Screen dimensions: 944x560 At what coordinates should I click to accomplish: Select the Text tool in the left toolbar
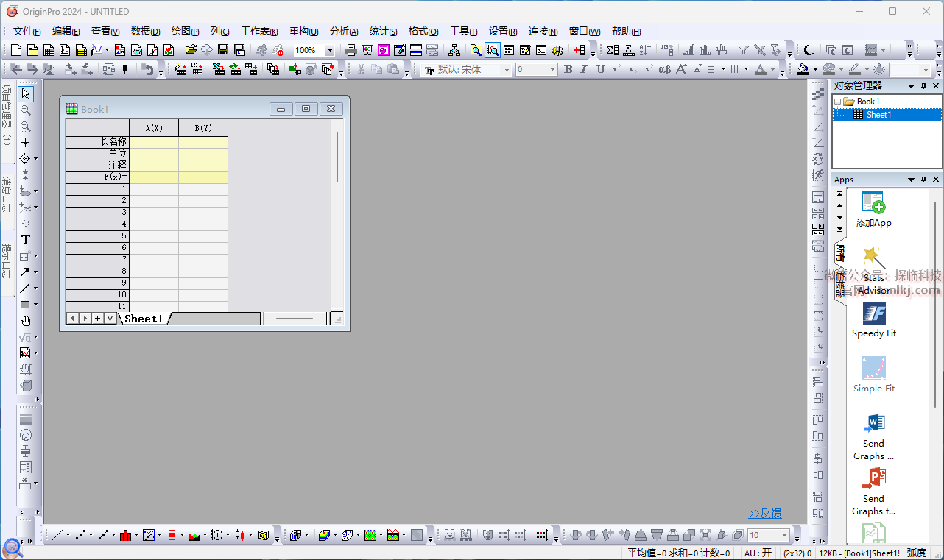[x=26, y=240]
